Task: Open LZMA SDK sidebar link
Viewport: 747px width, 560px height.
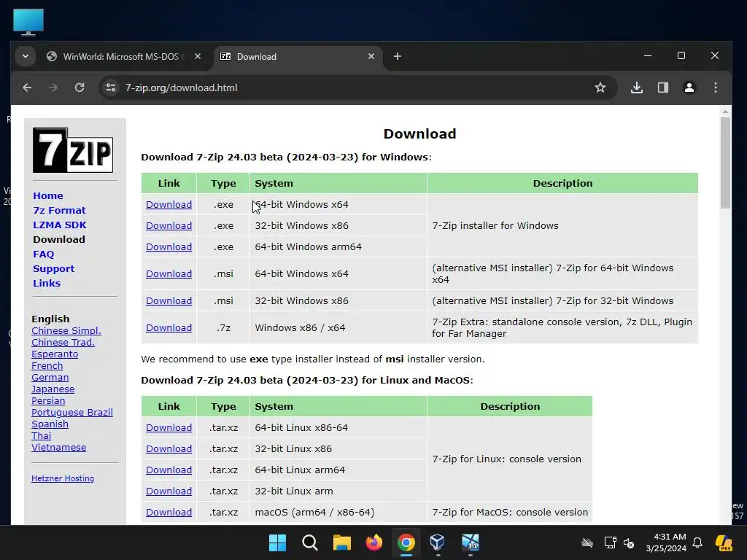Action: (x=60, y=225)
